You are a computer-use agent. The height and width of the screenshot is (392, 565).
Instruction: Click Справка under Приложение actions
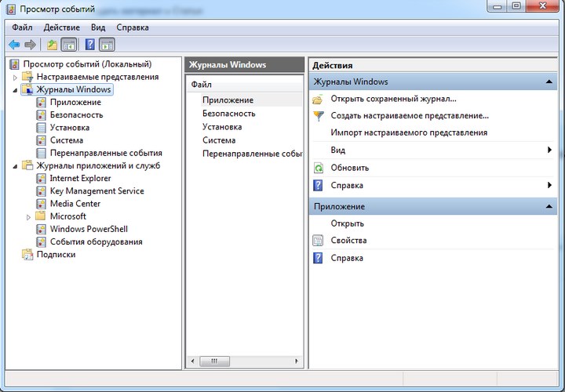pos(347,258)
